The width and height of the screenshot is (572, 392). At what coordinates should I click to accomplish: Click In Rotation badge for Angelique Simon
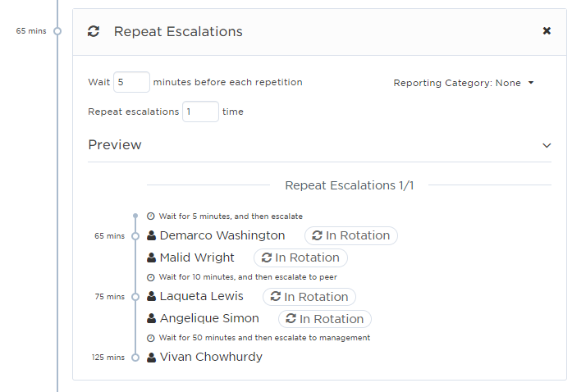coord(325,319)
